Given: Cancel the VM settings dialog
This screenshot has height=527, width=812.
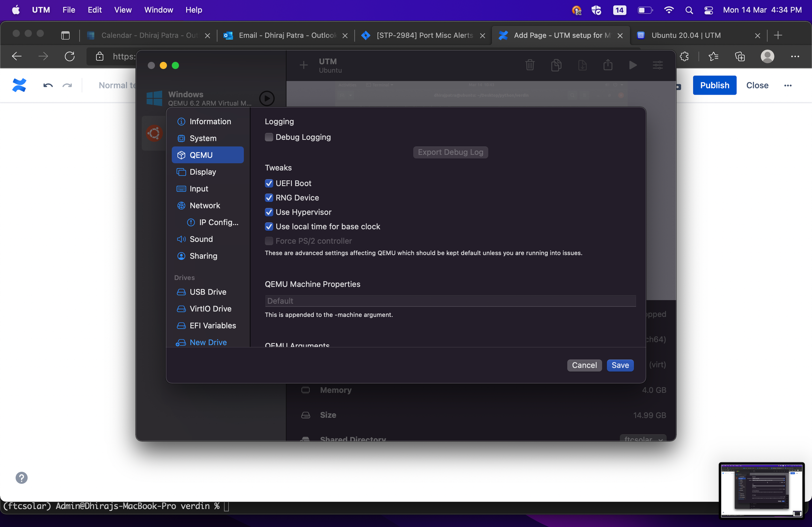Looking at the screenshot, I should click(x=584, y=365).
